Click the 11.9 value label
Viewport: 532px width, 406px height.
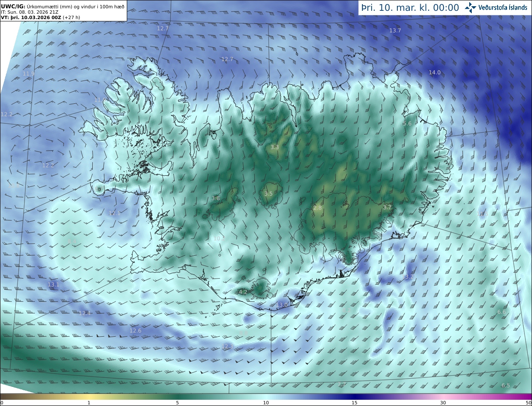click(28, 74)
